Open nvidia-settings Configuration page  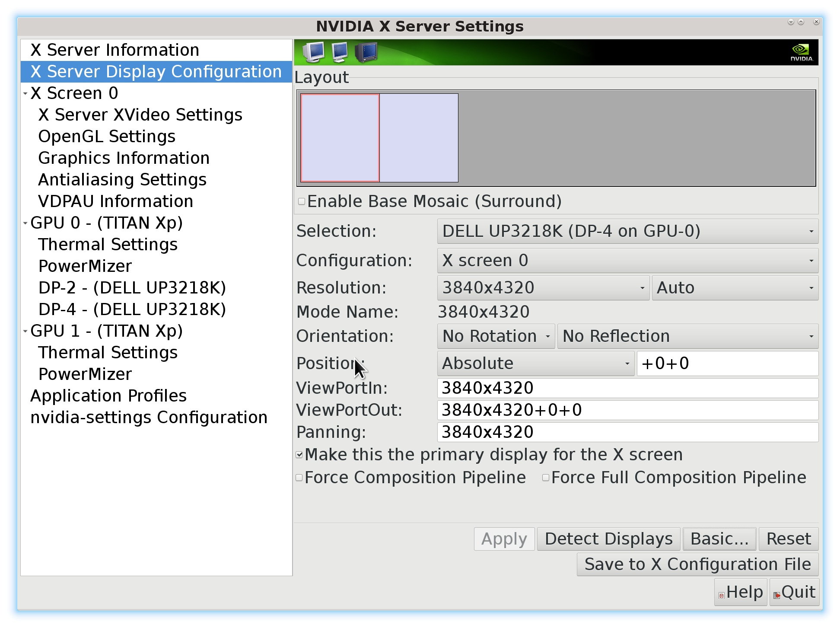(156, 418)
